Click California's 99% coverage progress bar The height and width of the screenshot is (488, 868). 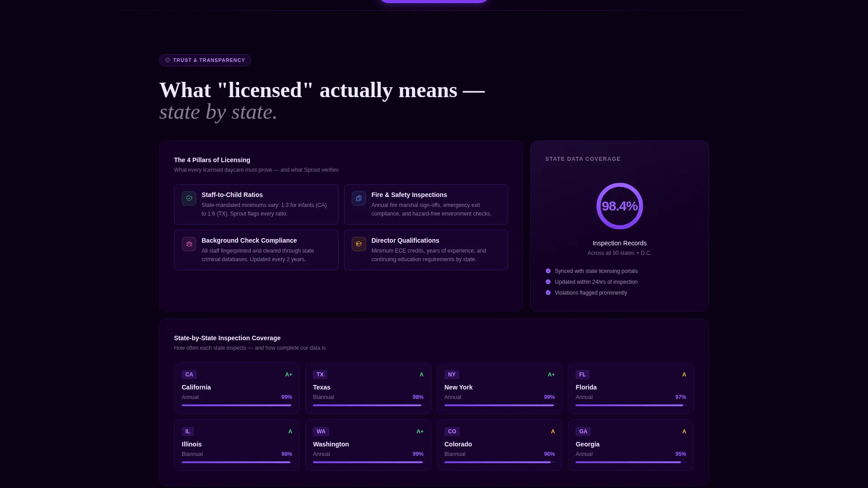click(237, 405)
